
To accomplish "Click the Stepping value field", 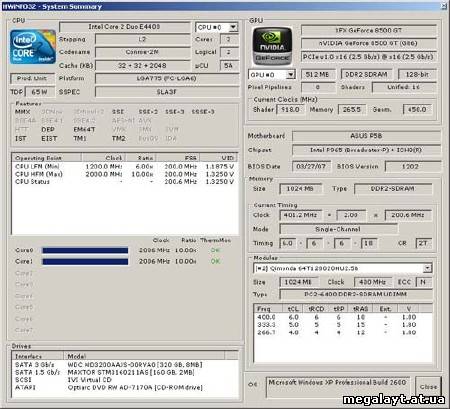I will pyautogui.click(x=142, y=39).
